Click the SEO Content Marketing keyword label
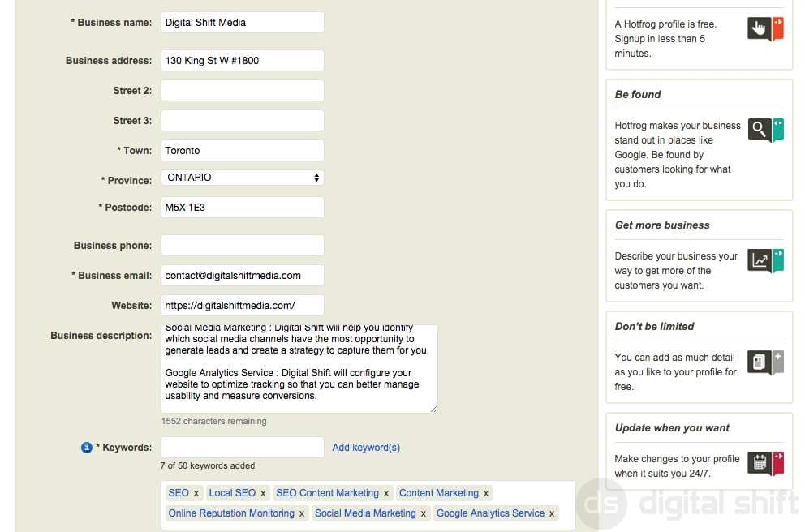Viewport: 805px width, 532px height. [327, 493]
